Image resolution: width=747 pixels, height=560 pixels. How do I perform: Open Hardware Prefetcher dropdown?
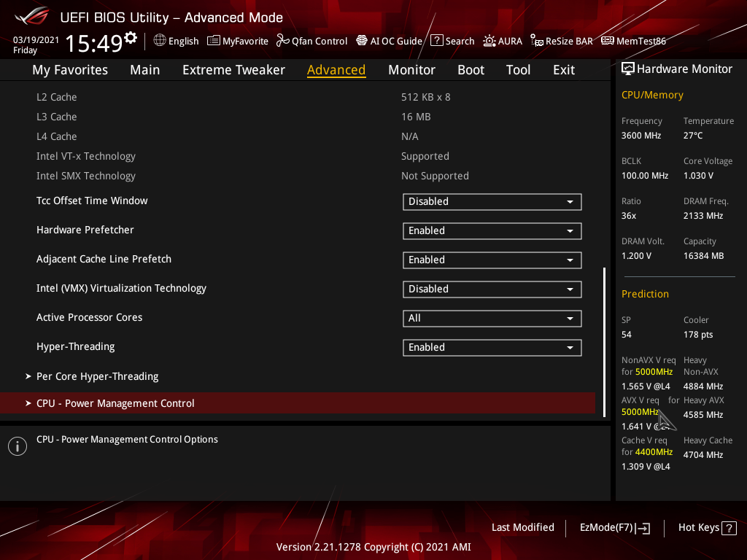pyautogui.click(x=492, y=231)
